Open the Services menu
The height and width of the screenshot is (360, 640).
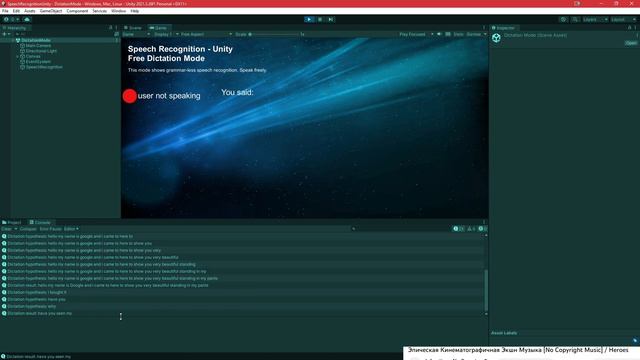100,11
